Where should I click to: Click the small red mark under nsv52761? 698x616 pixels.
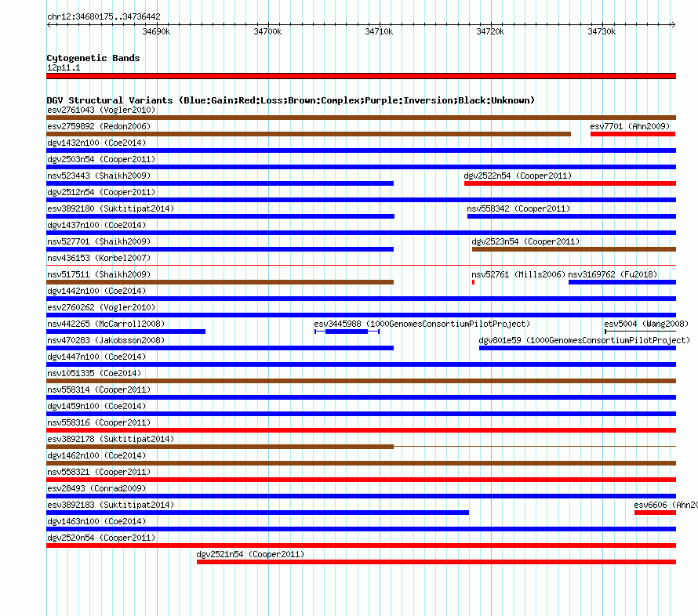[x=473, y=282]
